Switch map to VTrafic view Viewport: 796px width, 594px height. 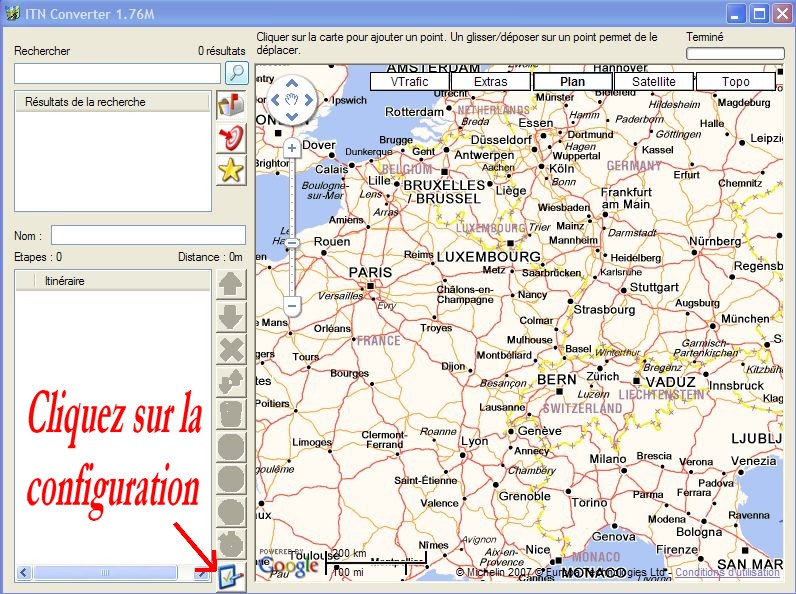pos(410,81)
